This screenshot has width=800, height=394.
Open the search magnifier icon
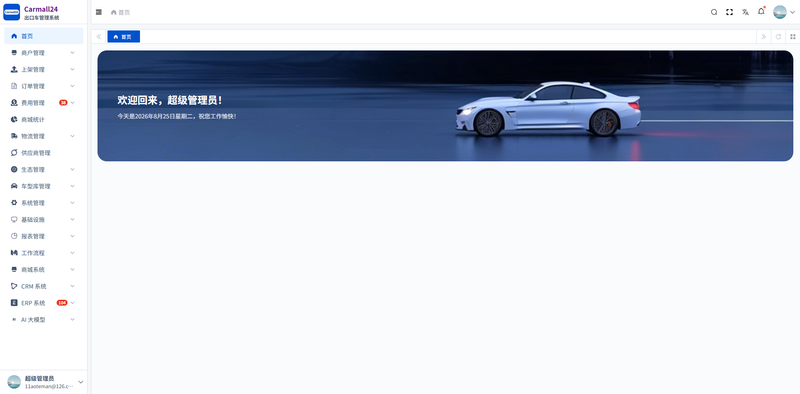pyautogui.click(x=714, y=12)
